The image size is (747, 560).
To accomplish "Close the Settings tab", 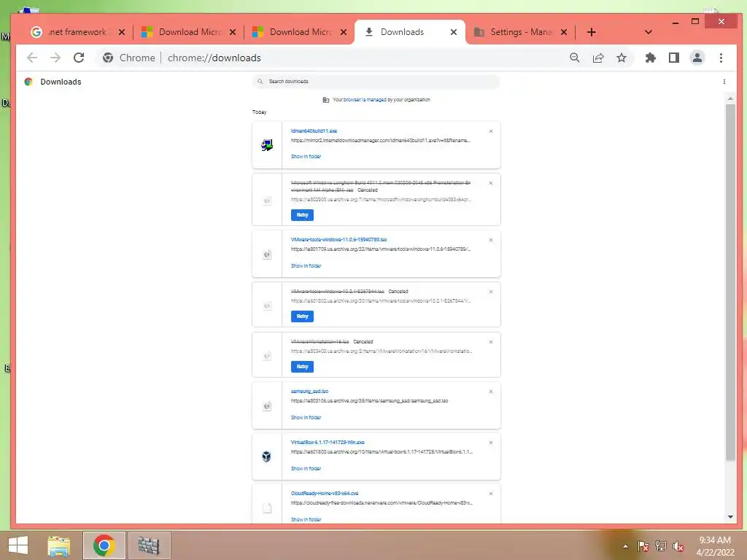I will pos(564,32).
